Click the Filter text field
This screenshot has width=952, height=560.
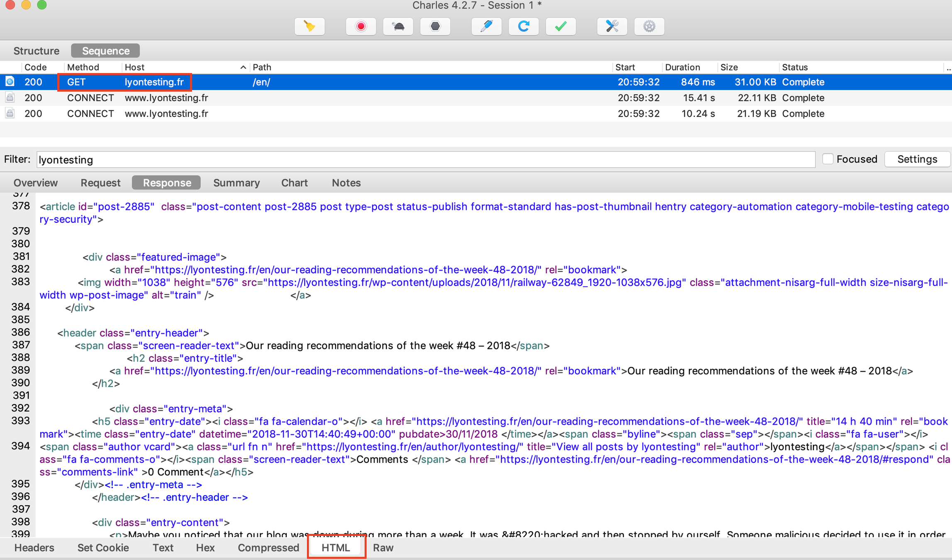click(x=425, y=160)
